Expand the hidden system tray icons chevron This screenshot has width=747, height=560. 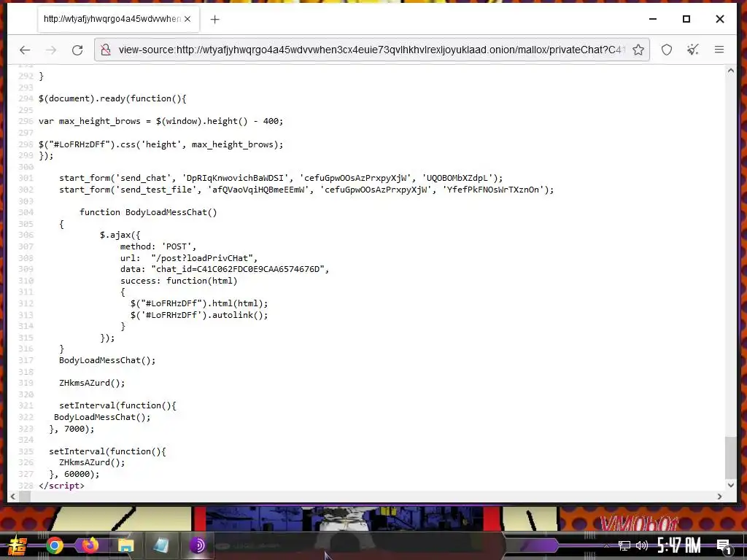click(x=606, y=545)
